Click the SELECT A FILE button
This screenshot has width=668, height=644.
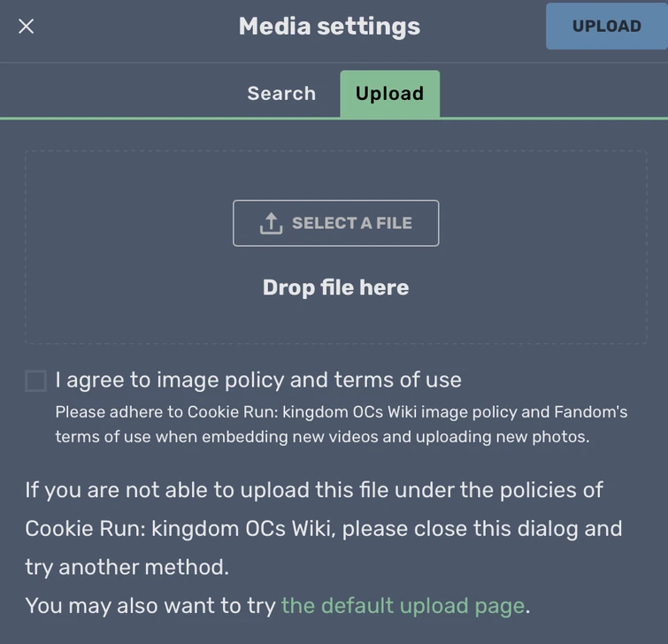pyautogui.click(x=336, y=223)
